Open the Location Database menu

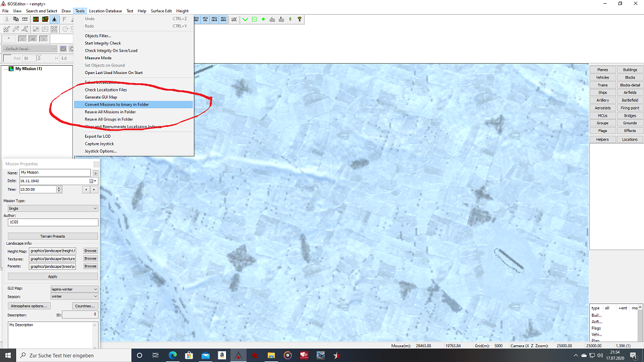[x=105, y=11]
